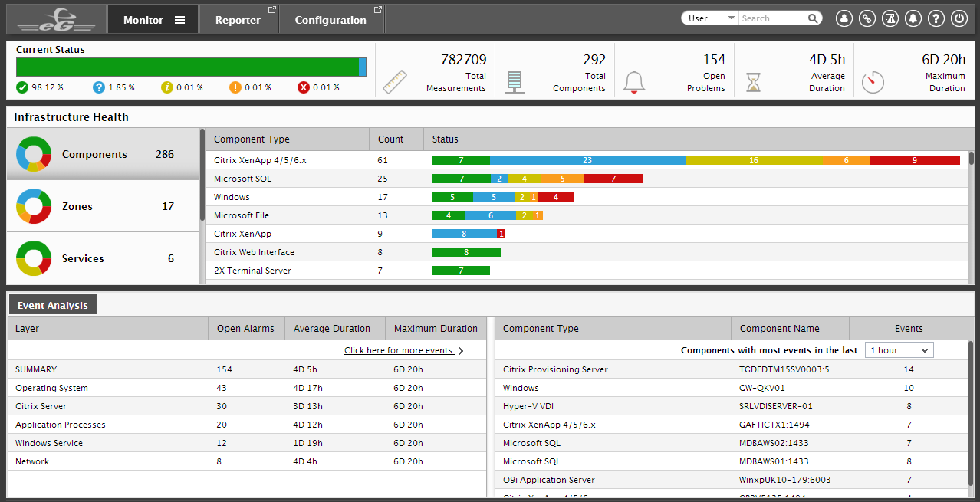Click green 8 bar for Citrix Web Interface
Viewport: 980px width, 502px height.
[x=466, y=252]
